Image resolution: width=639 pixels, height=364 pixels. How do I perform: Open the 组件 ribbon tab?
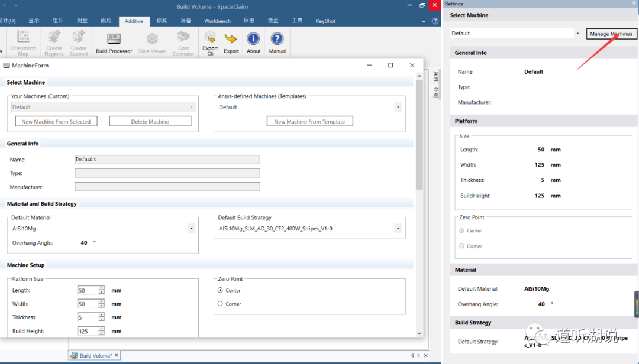pos(58,21)
